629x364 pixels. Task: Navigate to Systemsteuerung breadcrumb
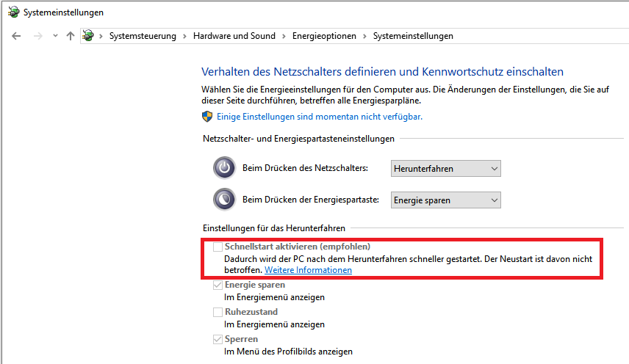[143, 36]
